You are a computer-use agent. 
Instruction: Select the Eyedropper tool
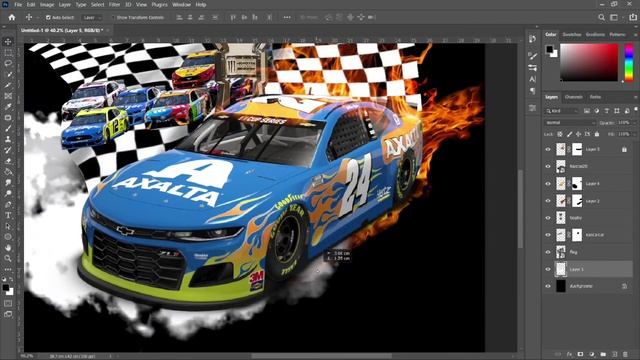coord(8,107)
